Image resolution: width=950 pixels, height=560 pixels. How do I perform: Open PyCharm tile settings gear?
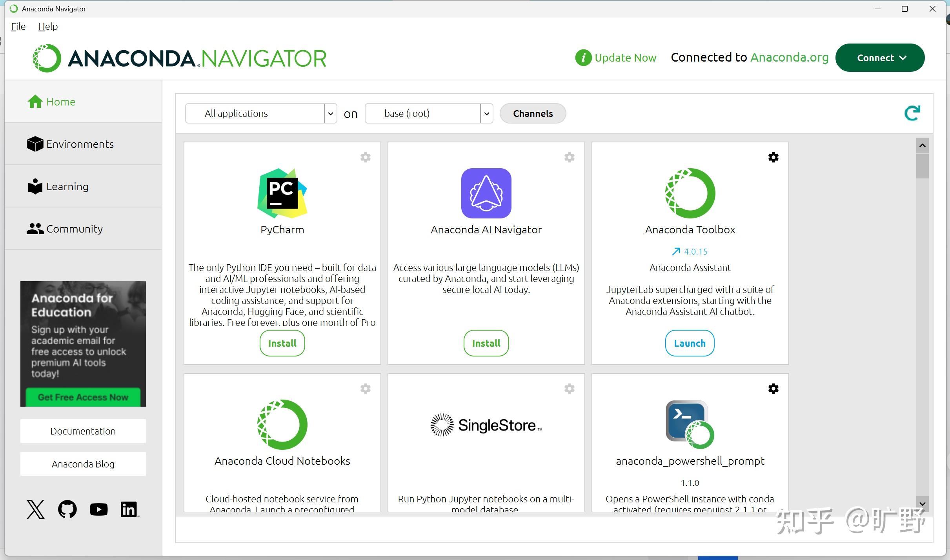pyautogui.click(x=365, y=157)
